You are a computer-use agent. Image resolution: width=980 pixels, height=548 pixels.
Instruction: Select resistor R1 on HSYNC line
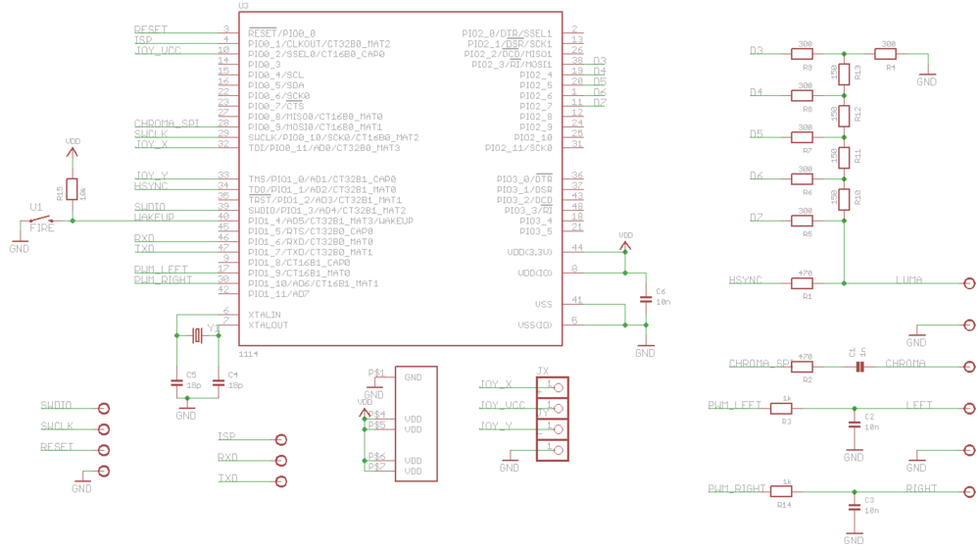(x=807, y=283)
